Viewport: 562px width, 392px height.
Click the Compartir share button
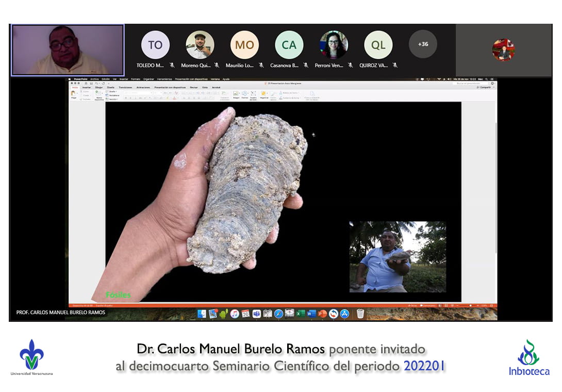(485, 88)
